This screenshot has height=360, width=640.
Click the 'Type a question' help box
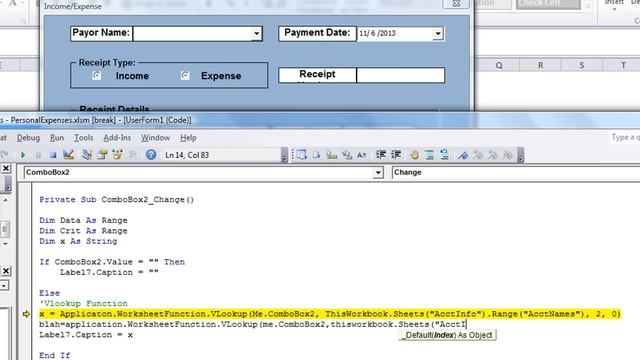[x=625, y=138]
